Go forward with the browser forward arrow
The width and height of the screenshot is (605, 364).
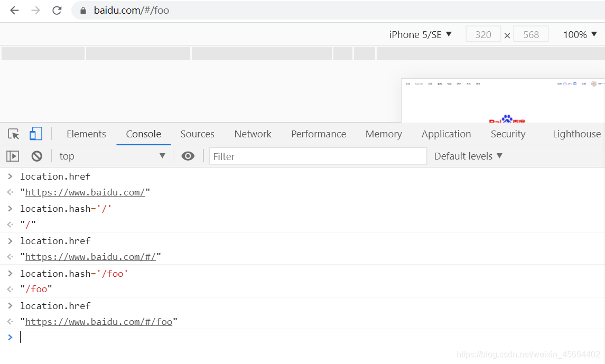click(35, 11)
